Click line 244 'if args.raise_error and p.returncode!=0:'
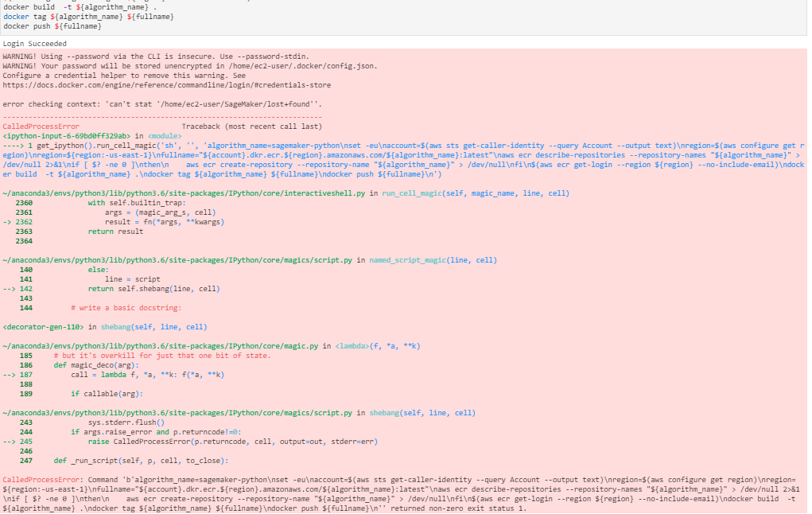 pyautogui.click(x=156, y=432)
